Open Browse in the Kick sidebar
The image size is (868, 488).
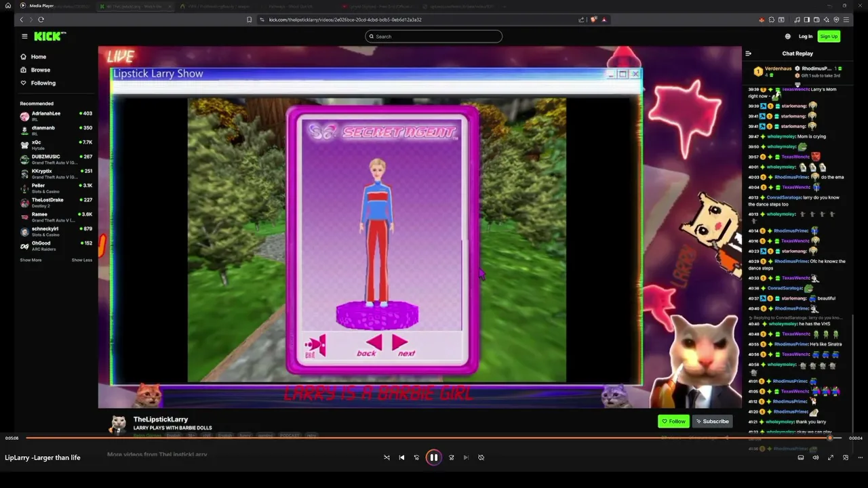[40, 70]
